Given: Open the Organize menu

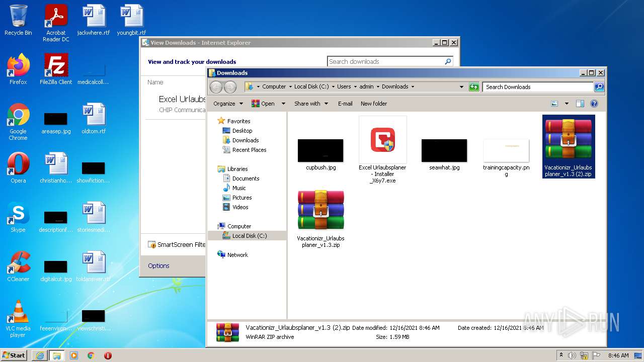Looking at the screenshot, I should [x=228, y=104].
